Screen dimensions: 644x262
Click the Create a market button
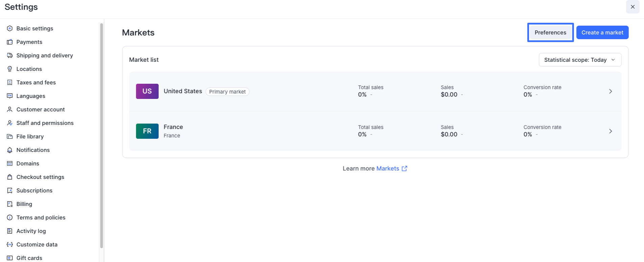coord(602,32)
